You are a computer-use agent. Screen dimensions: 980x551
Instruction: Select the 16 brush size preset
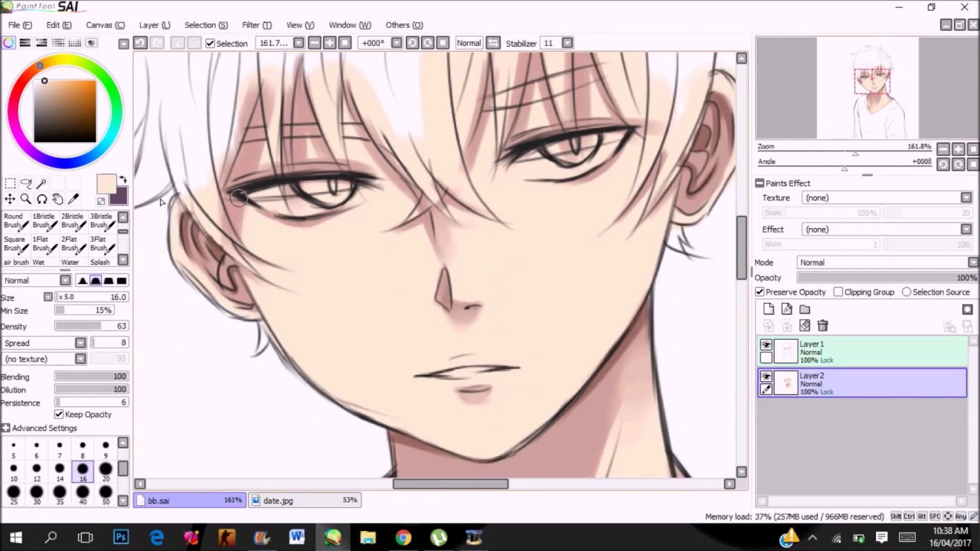(x=83, y=471)
